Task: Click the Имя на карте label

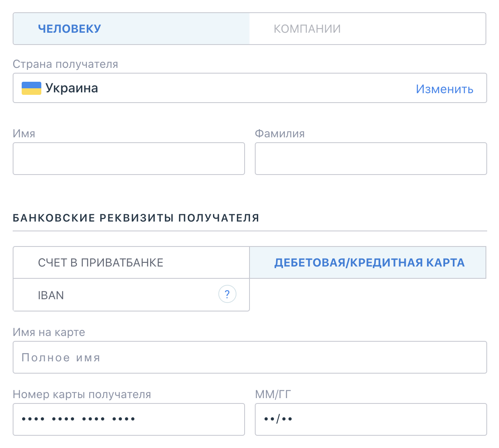Action: pyautogui.click(x=49, y=332)
